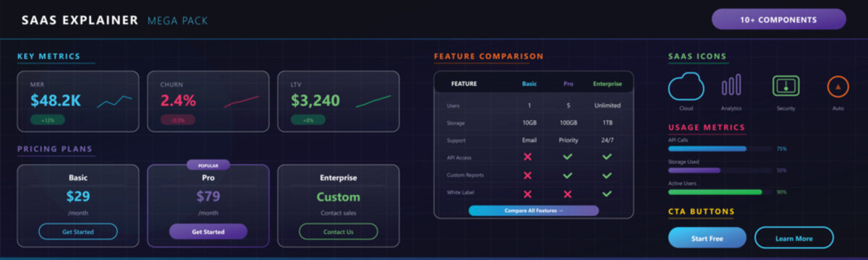868x260 pixels.
Task: Click the Churn sparkline chart
Action: click(x=242, y=102)
